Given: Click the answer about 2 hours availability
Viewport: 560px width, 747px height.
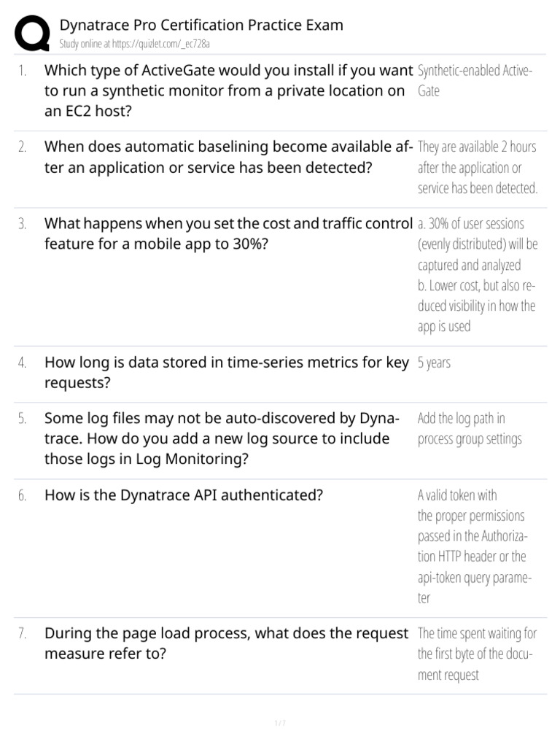Looking at the screenshot, I should tap(478, 167).
